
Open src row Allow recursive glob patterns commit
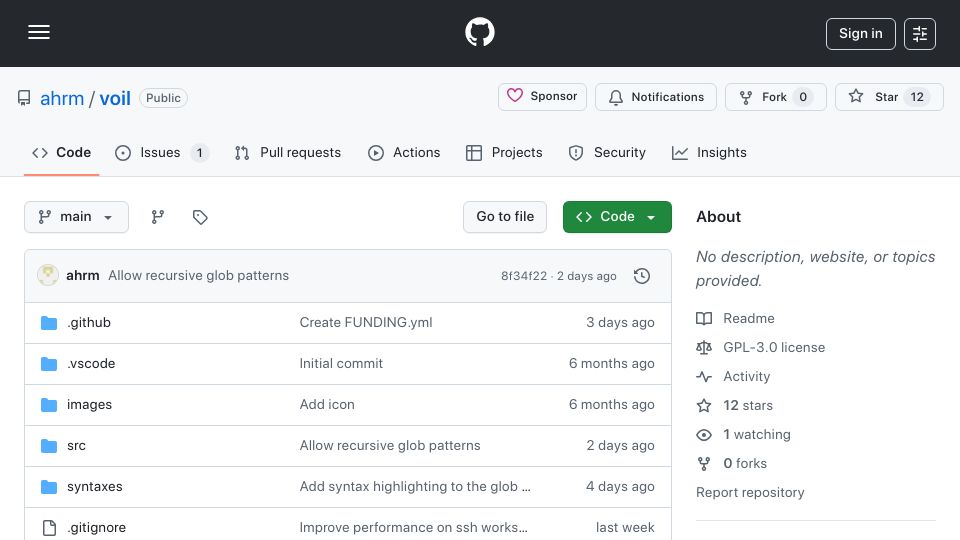(390, 446)
